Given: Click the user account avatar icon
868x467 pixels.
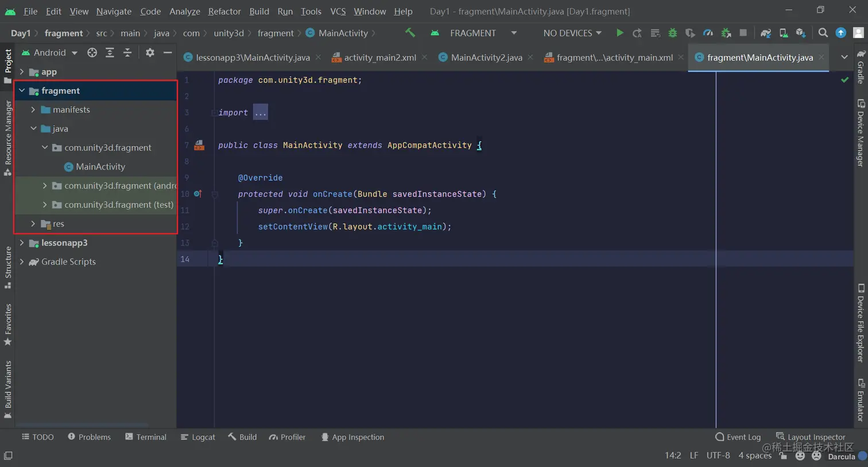Looking at the screenshot, I should 859,33.
